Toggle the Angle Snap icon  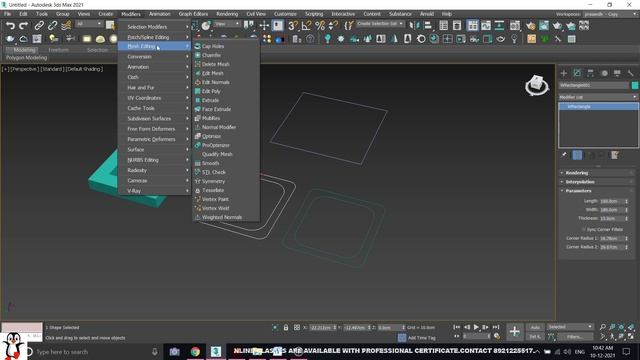pyautogui.click(x=306, y=26)
